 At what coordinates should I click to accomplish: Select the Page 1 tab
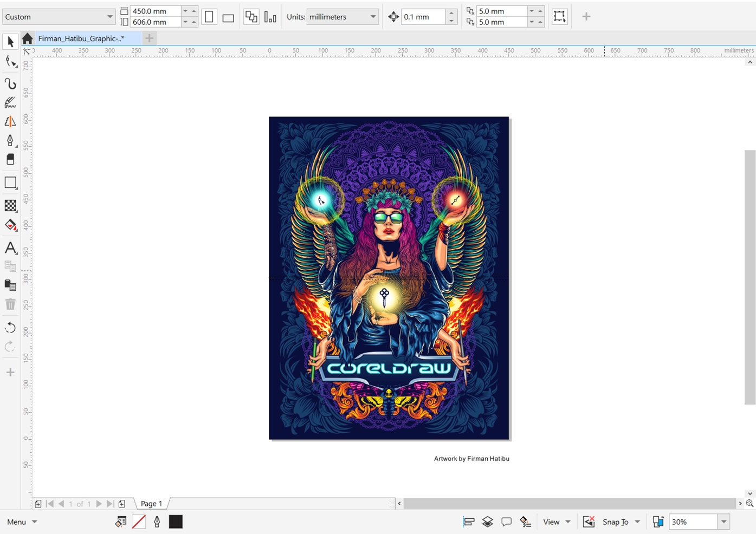coord(151,504)
